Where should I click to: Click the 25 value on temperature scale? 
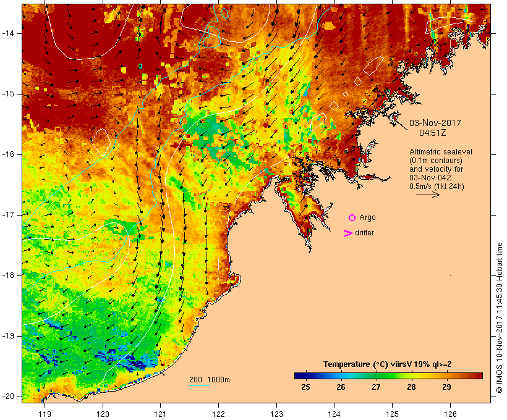(305, 387)
